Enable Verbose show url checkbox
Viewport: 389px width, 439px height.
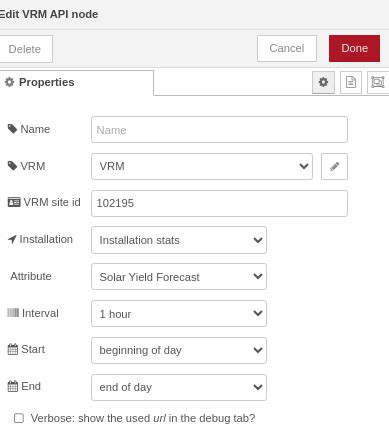19,418
